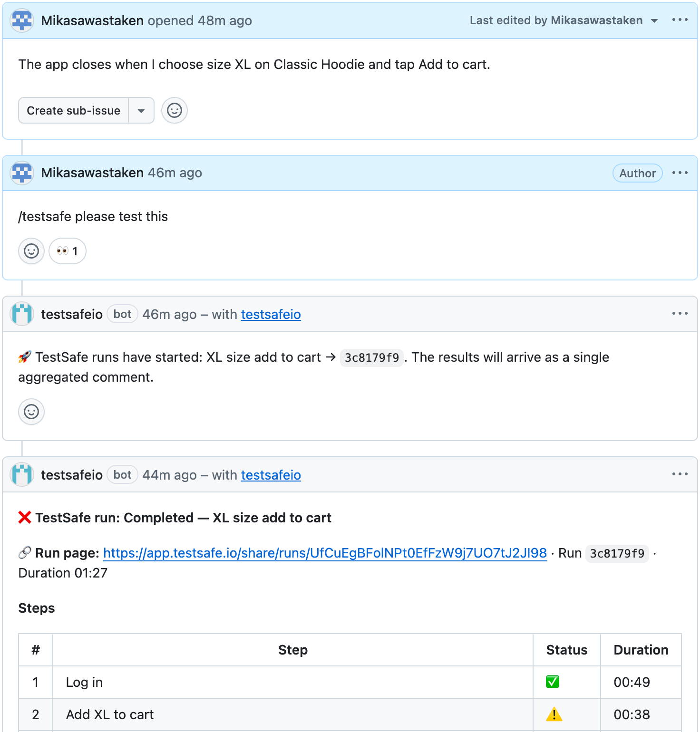The height and width of the screenshot is (732, 700).
Task: Click warning status icon for Add XL step
Action: tap(554, 714)
